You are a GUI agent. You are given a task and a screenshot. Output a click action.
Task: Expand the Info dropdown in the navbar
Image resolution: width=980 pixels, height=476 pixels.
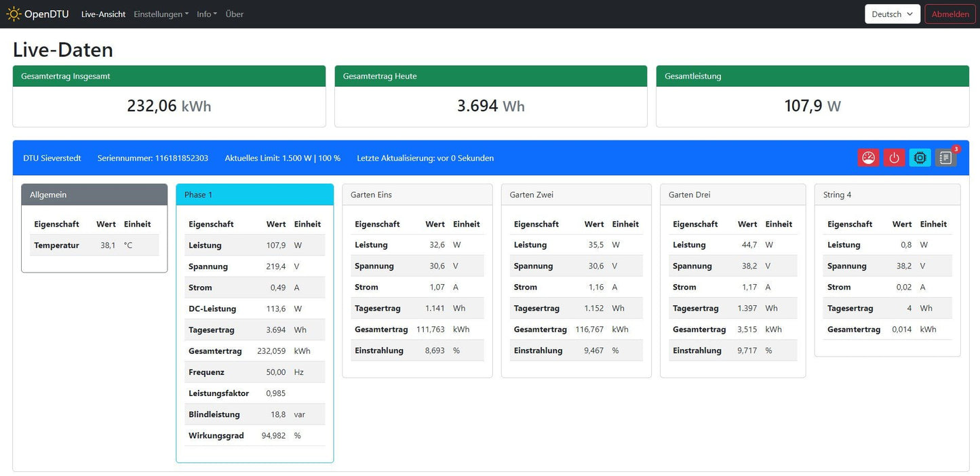tap(206, 14)
